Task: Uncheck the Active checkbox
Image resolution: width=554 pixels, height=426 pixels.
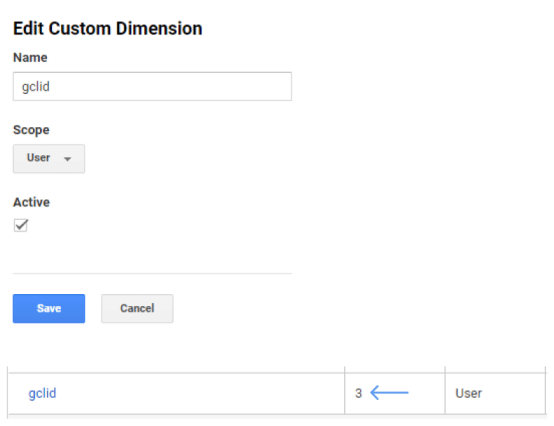Action: [x=21, y=225]
